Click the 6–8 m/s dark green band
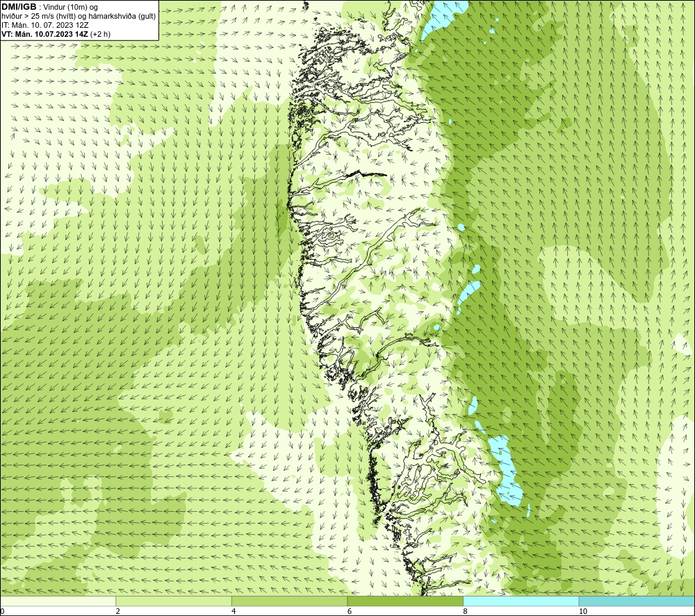 [x=405, y=601]
